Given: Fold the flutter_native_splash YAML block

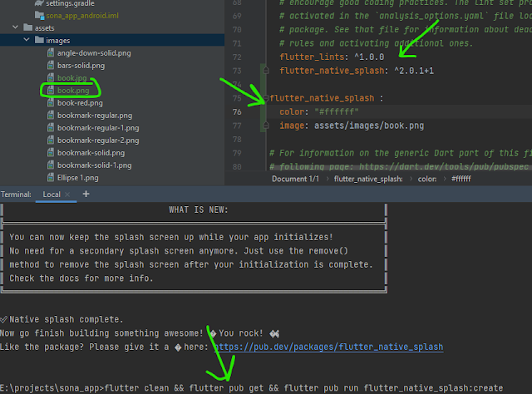Looking at the screenshot, I should point(265,98).
